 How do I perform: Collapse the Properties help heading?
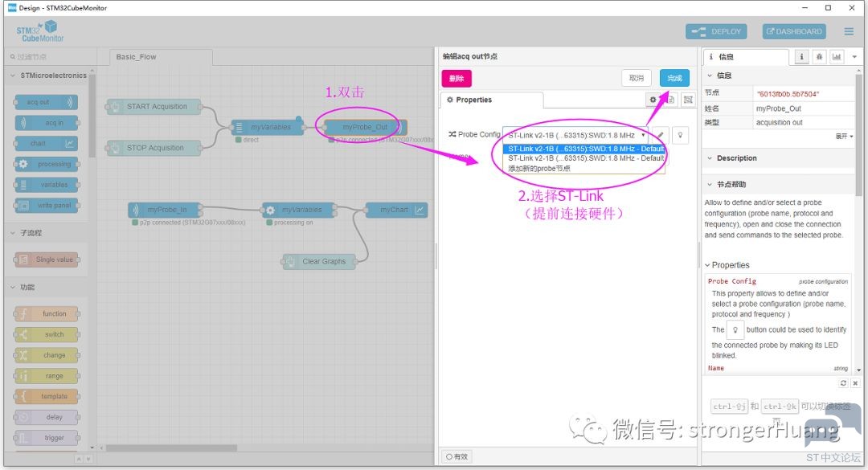(727, 265)
